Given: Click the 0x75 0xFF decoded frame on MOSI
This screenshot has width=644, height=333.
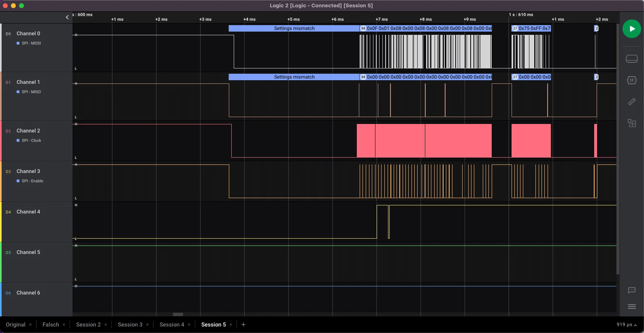Looking at the screenshot, I should coord(531,28).
